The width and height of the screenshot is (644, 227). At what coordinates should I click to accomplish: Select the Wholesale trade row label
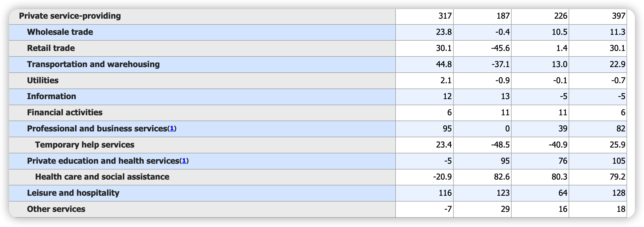pyautogui.click(x=60, y=32)
